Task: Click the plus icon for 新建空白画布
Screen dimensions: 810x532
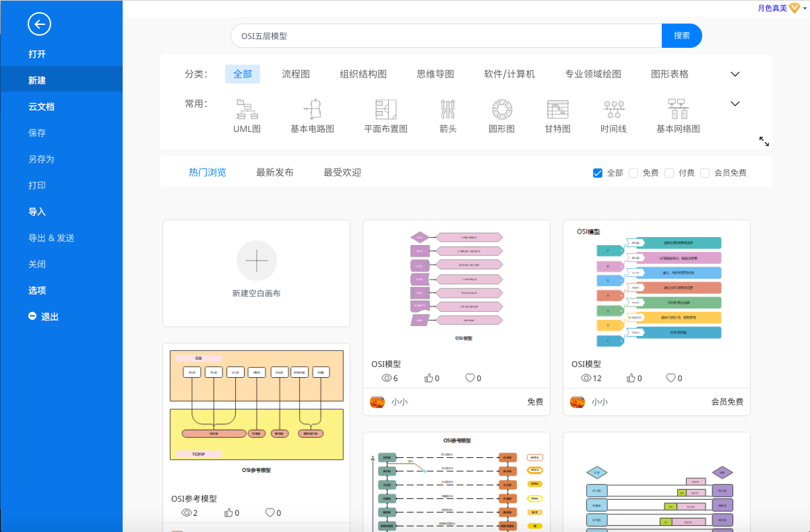Action: click(x=257, y=261)
